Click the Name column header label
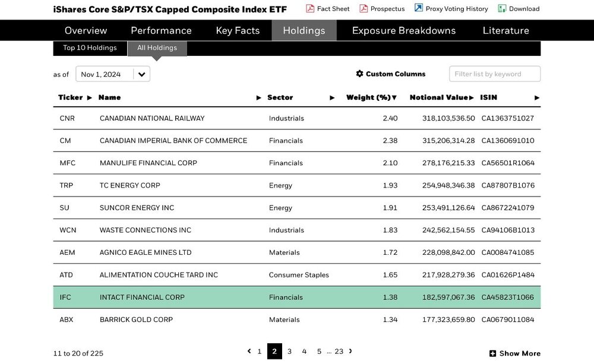594x364 pixels. pyautogui.click(x=109, y=97)
